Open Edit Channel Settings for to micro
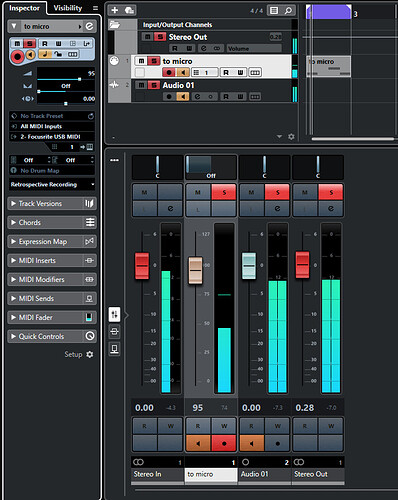Viewport: 398px width, 500px height. coord(89,26)
